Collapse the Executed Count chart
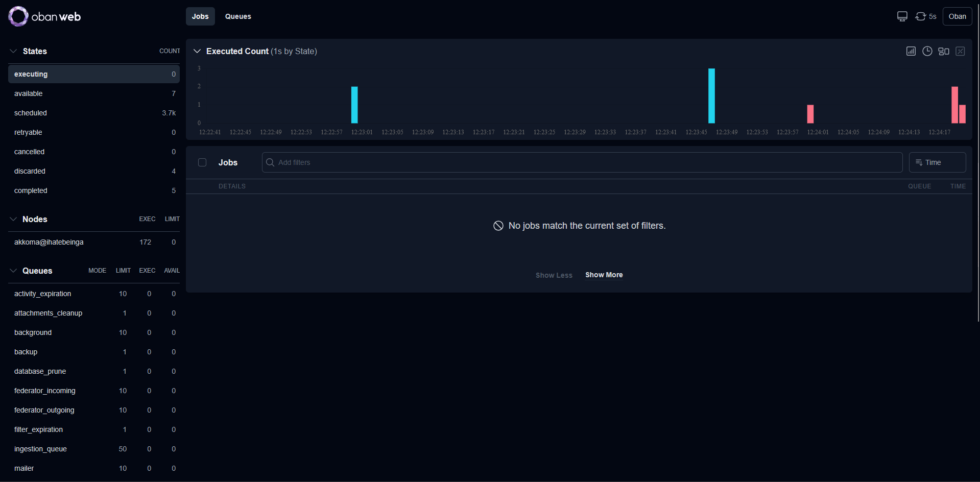This screenshot has width=980, height=482. click(197, 51)
